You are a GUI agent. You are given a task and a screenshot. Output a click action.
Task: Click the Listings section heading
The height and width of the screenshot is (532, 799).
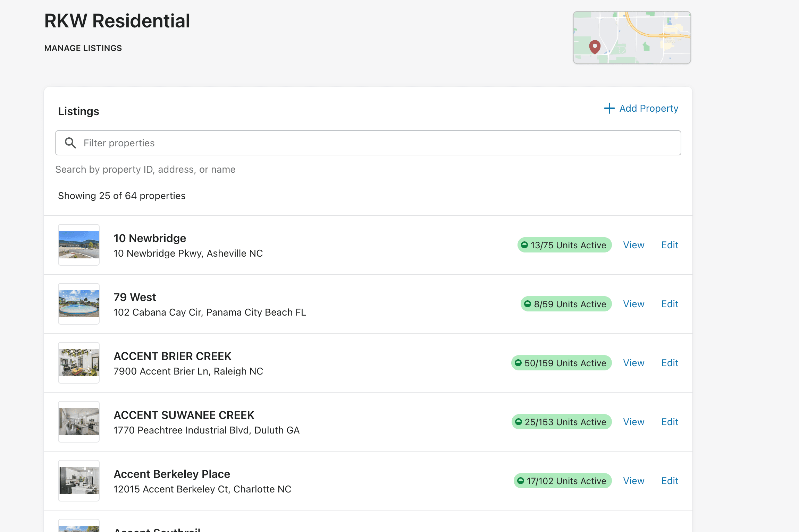tap(79, 111)
